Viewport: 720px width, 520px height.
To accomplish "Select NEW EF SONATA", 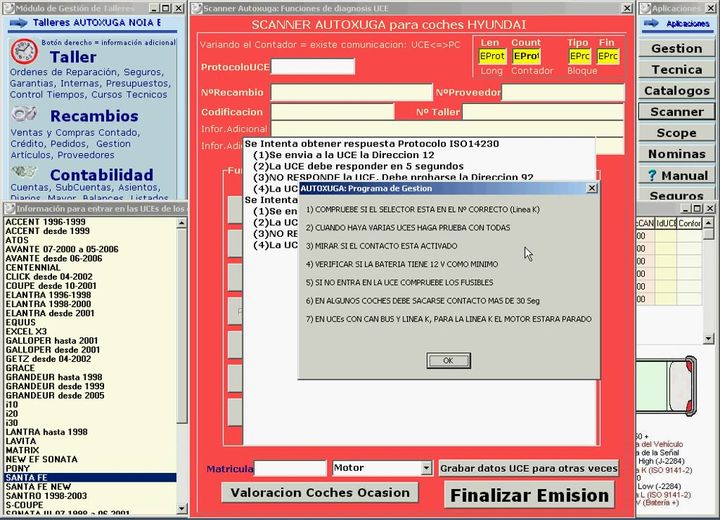I will (90, 459).
